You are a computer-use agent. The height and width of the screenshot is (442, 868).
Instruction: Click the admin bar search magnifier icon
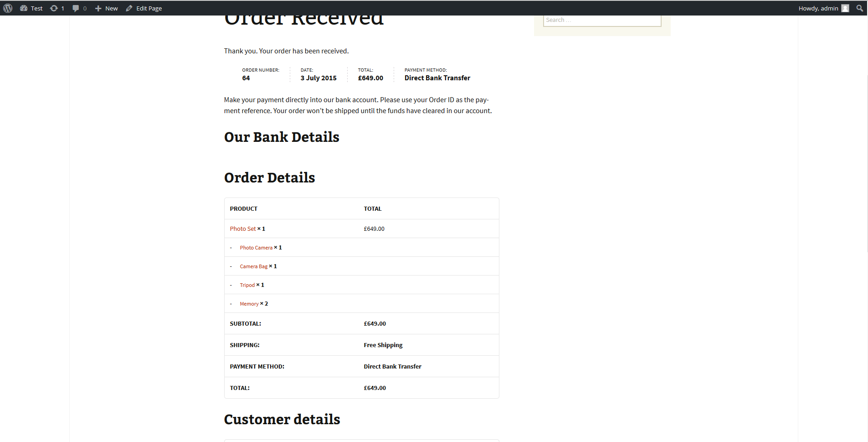coord(860,8)
